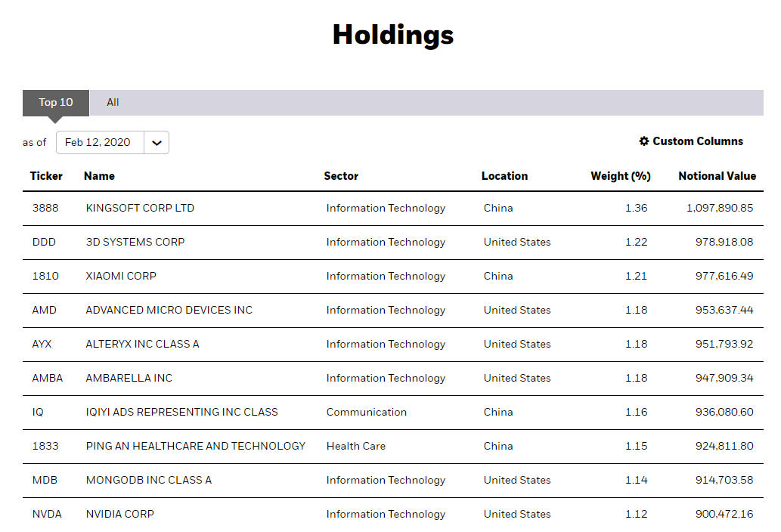Screen dimensions: 781x532
Task: Click ticker 1833 cell
Action: tap(45, 446)
